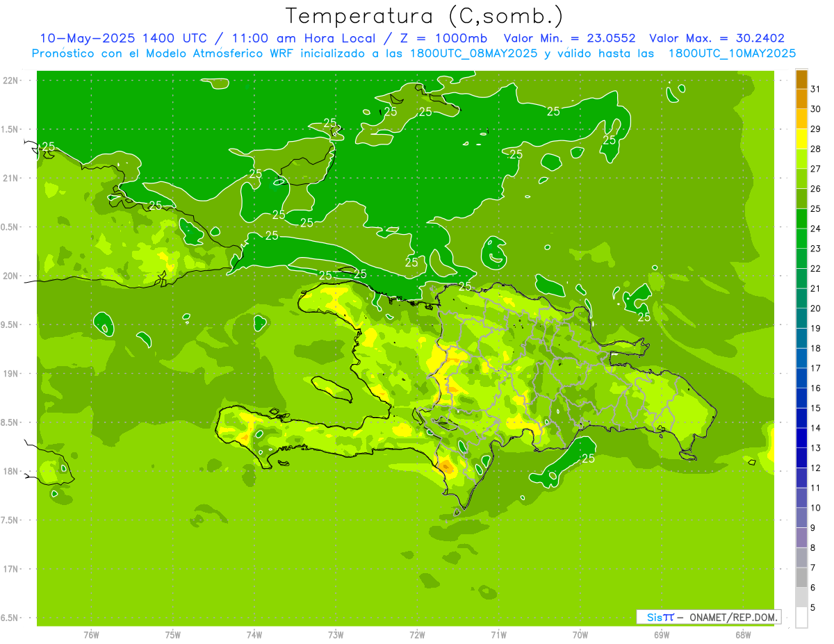Click the '73W' longitude axis label
834x644 pixels.
tap(336, 635)
